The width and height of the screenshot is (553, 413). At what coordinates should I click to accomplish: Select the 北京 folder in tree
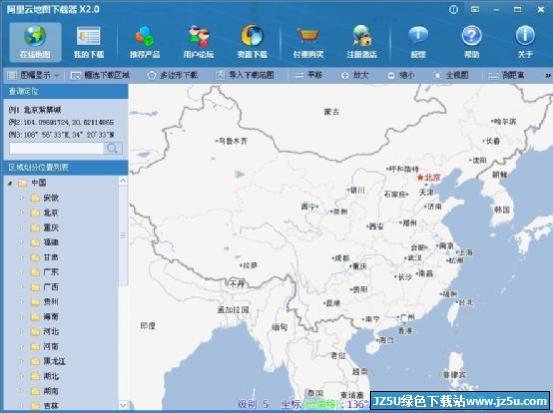click(44, 213)
